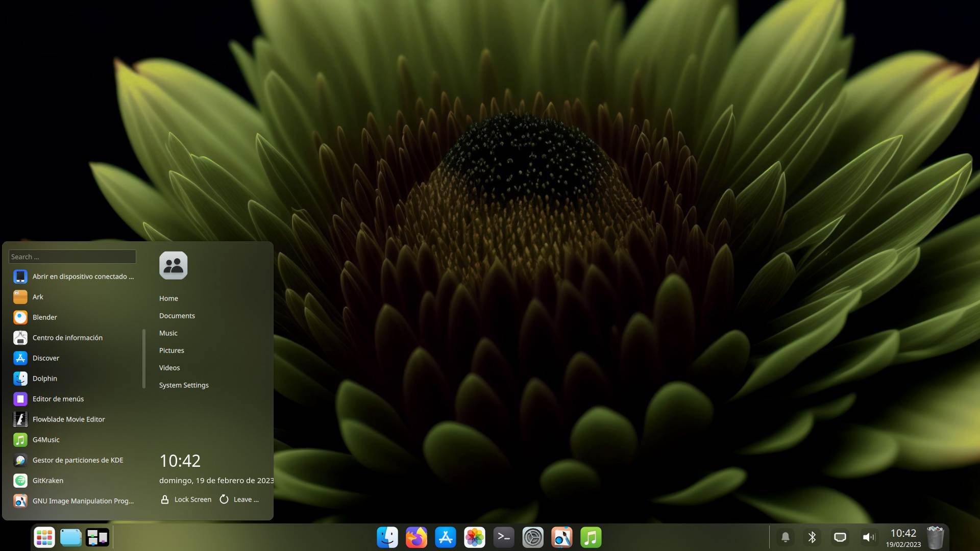Click the Lock Screen button
This screenshot has width=980, height=551.
(x=186, y=499)
